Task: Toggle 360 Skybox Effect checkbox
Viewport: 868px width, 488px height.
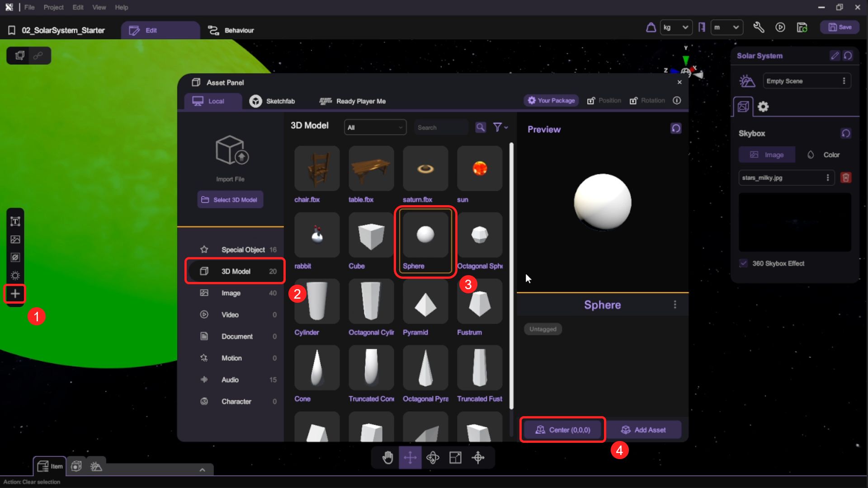Action: (x=744, y=263)
